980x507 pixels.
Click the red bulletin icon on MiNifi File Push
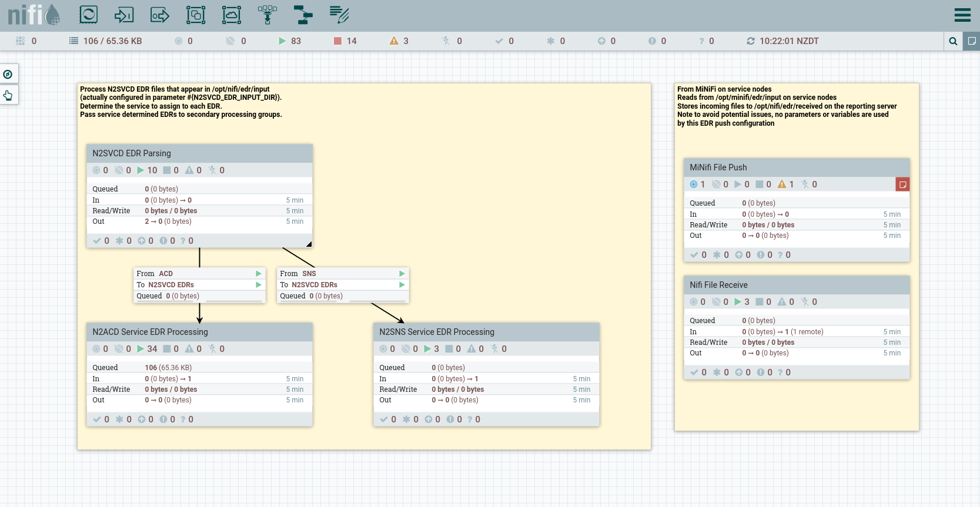coord(902,184)
